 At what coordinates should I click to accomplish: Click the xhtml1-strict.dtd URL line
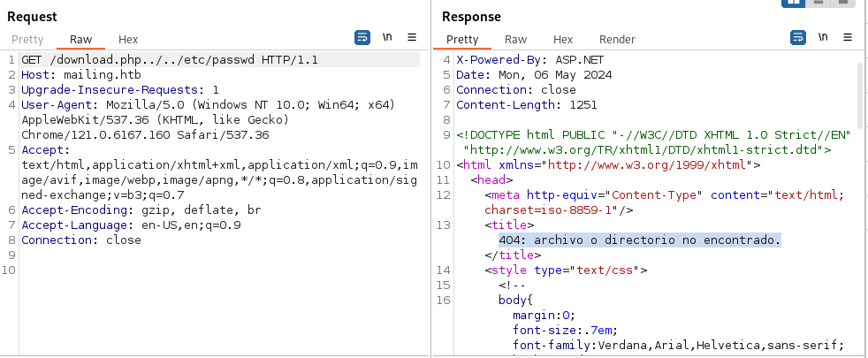click(x=647, y=149)
